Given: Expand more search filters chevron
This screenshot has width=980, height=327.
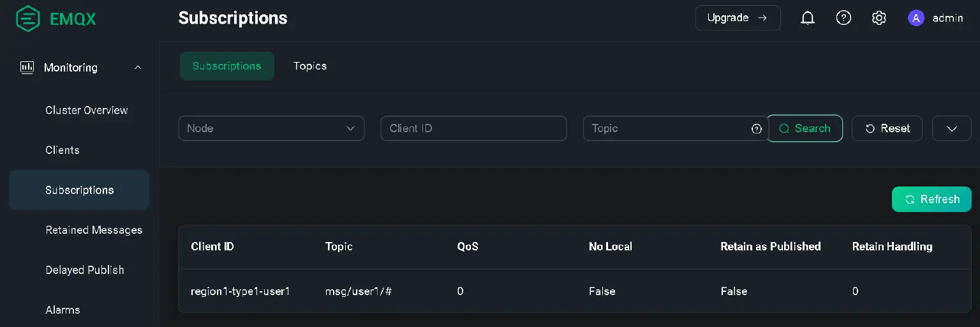Looking at the screenshot, I should pos(951,128).
